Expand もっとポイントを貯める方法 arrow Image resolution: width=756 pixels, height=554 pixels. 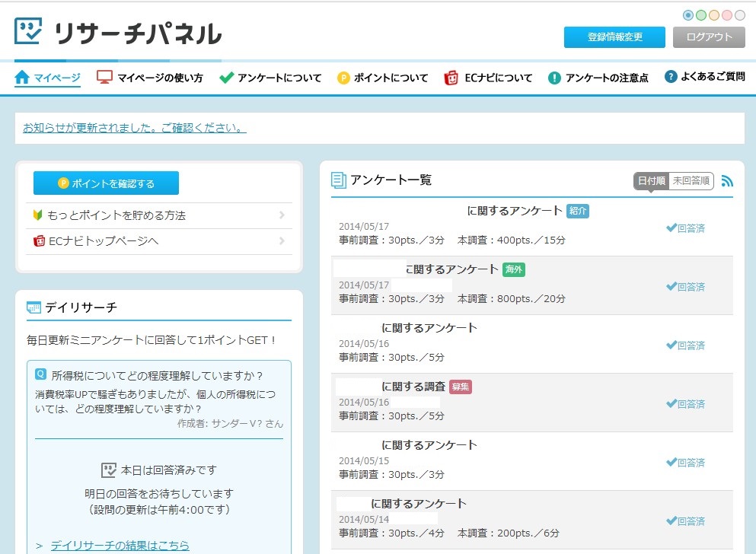coord(282,215)
